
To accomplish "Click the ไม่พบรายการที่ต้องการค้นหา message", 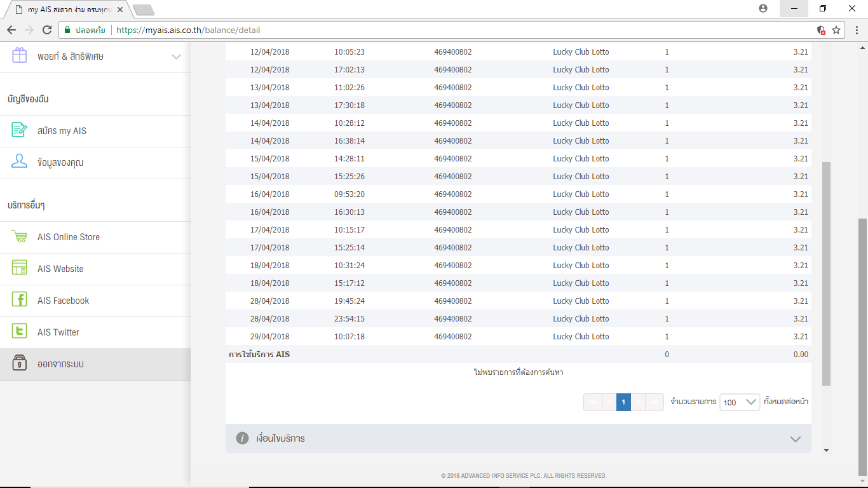I will click(519, 372).
